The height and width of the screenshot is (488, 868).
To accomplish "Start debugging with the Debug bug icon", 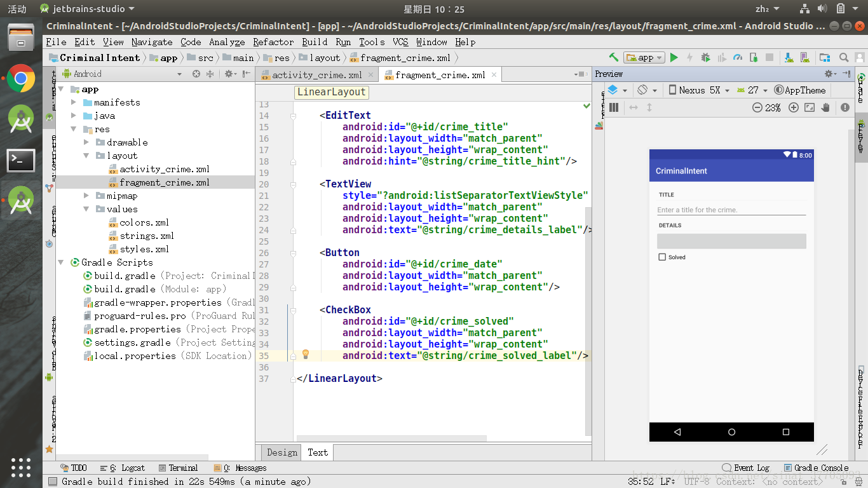I will click(705, 57).
